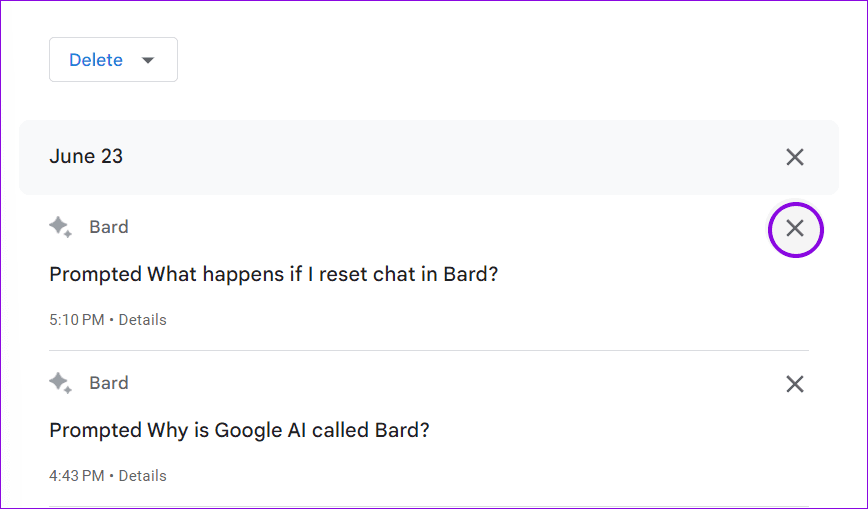
Task: Delete the reset chat prompt entry
Action: click(795, 228)
